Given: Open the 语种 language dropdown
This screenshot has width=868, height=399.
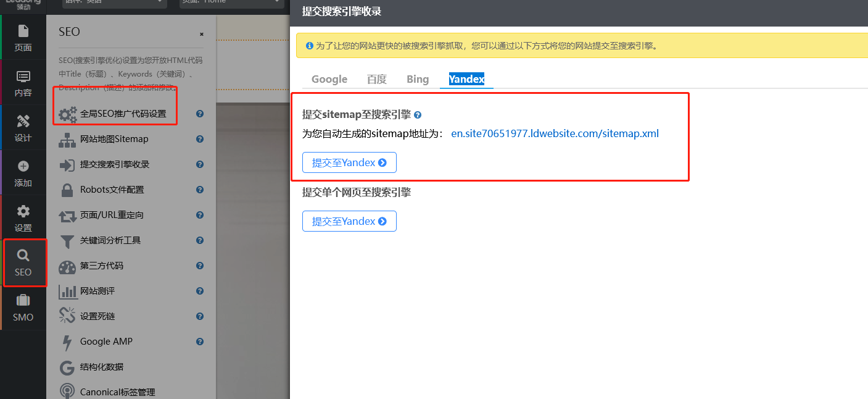Looking at the screenshot, I should point(114,4).
